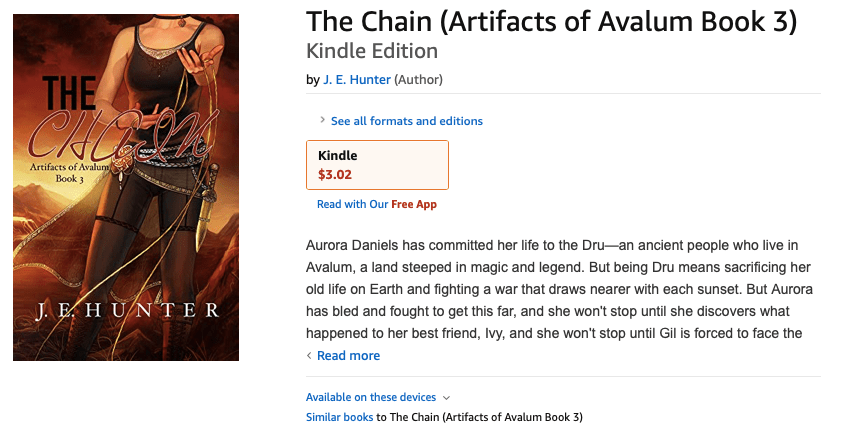Expand the Available on these devices arrow

(x=446, y=397)
